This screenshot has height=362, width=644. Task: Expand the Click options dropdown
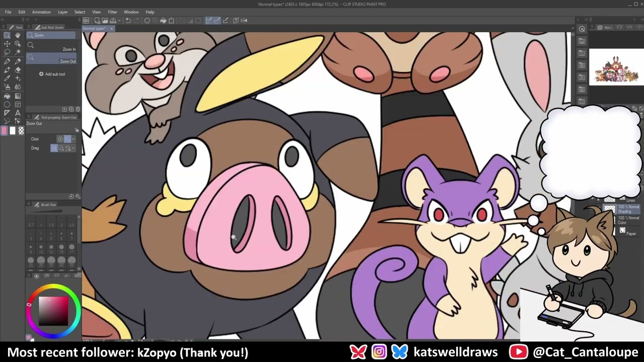(74, 139)
